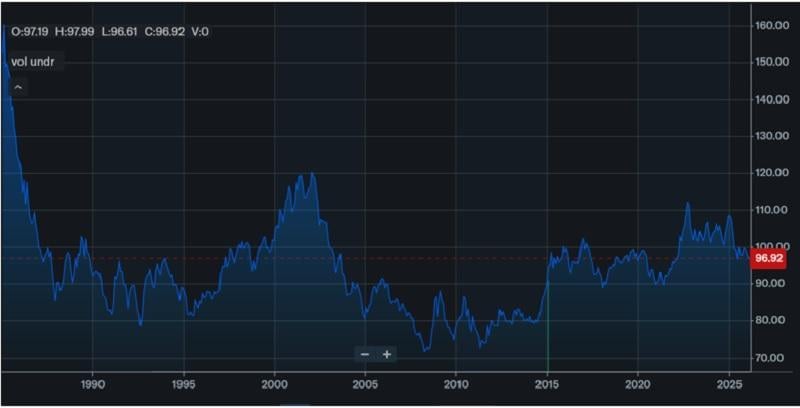
Task: Click the 70.00 level on price axis
Action: pyautogui.click(x=771, y=357)
